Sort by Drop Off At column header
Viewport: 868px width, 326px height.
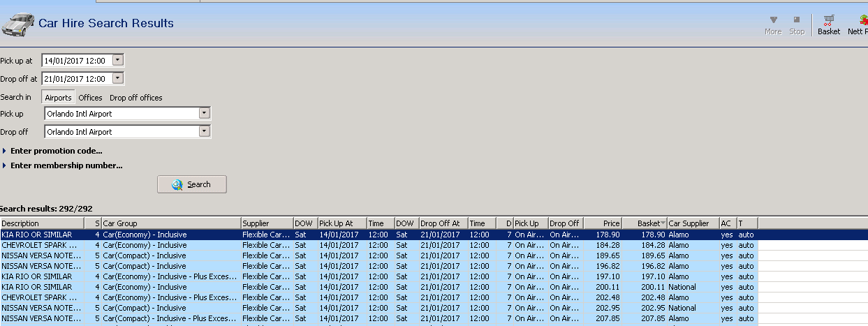(x=443, y=223)
